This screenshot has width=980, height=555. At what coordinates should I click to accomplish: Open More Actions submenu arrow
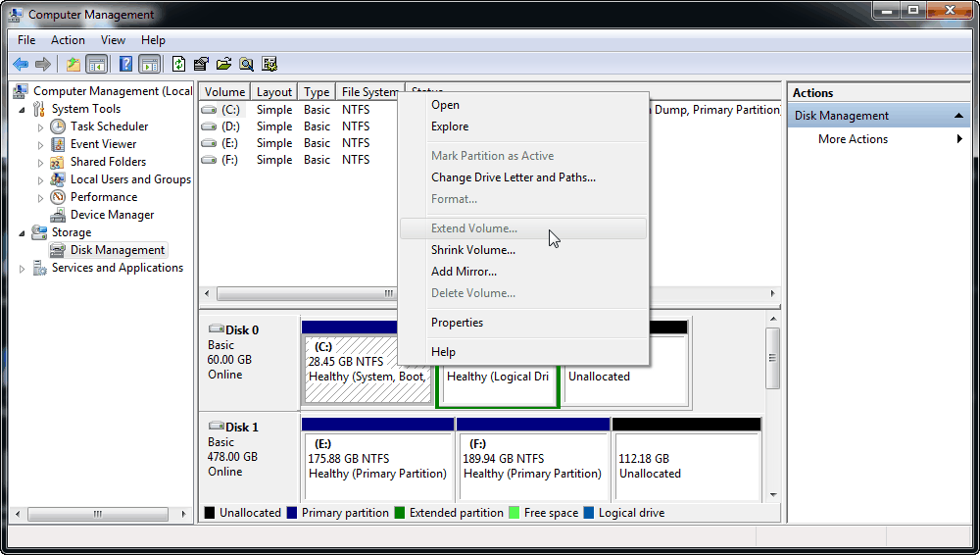pos(959,139)
